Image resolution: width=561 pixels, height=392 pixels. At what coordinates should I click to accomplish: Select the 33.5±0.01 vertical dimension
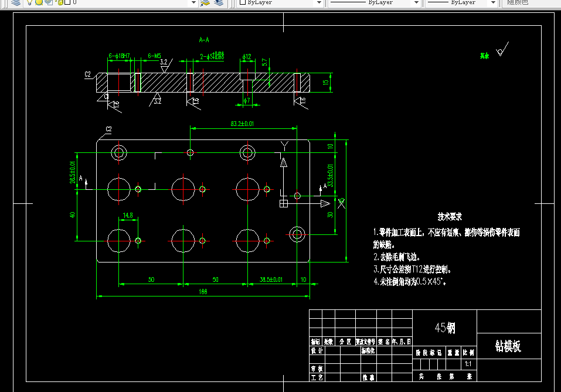coord(330,176)
